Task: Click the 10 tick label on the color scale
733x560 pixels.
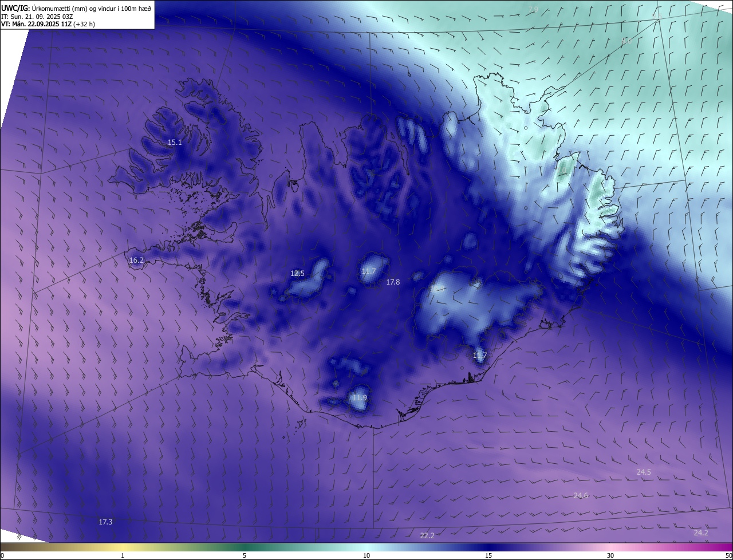Action: click(x=366, y=556)
